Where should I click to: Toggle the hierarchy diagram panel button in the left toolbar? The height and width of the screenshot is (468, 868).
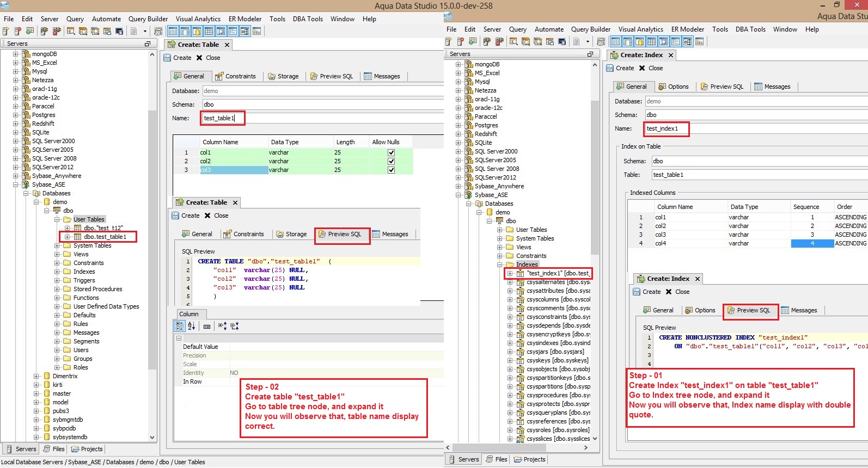pyautogui.click(x=244, y=31)
